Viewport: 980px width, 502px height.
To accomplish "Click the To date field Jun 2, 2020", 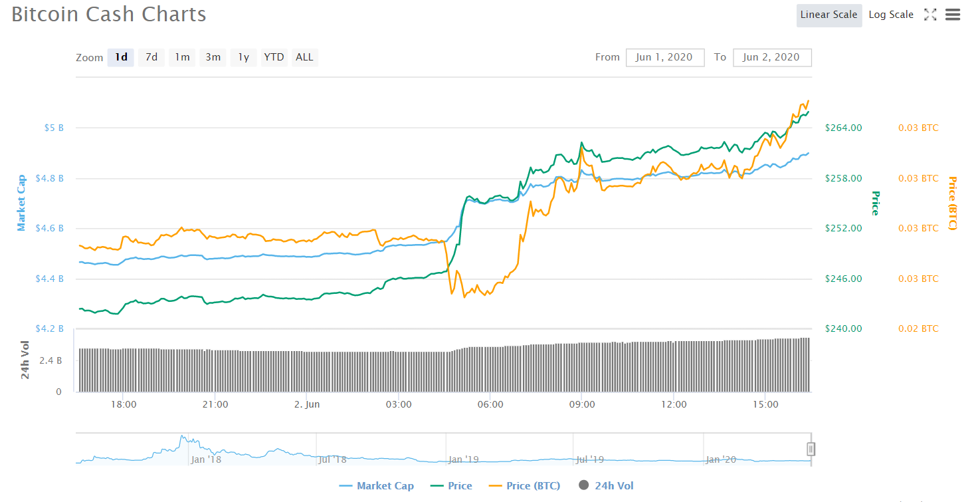I will (x=772, y=57).
